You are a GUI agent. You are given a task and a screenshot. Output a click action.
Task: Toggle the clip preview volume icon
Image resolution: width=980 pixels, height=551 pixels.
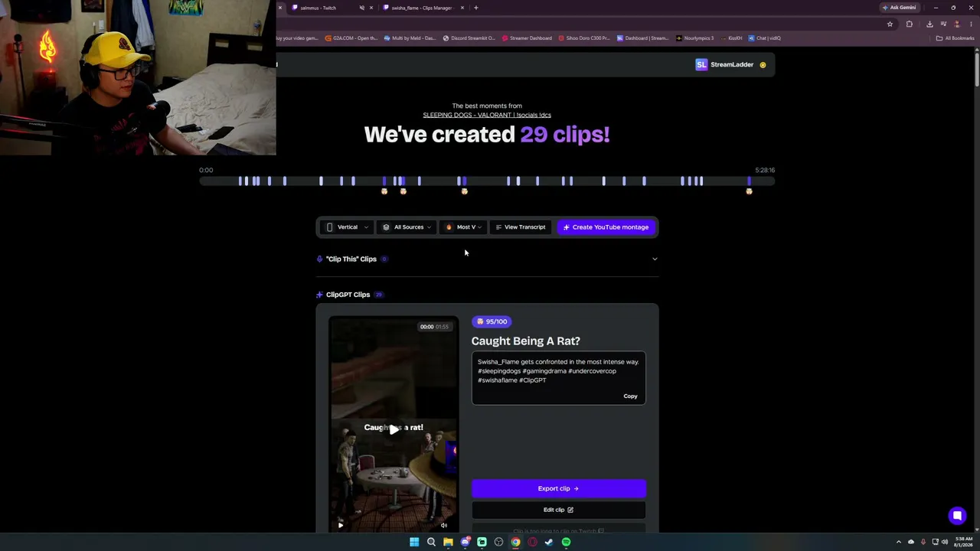(443, 525)
